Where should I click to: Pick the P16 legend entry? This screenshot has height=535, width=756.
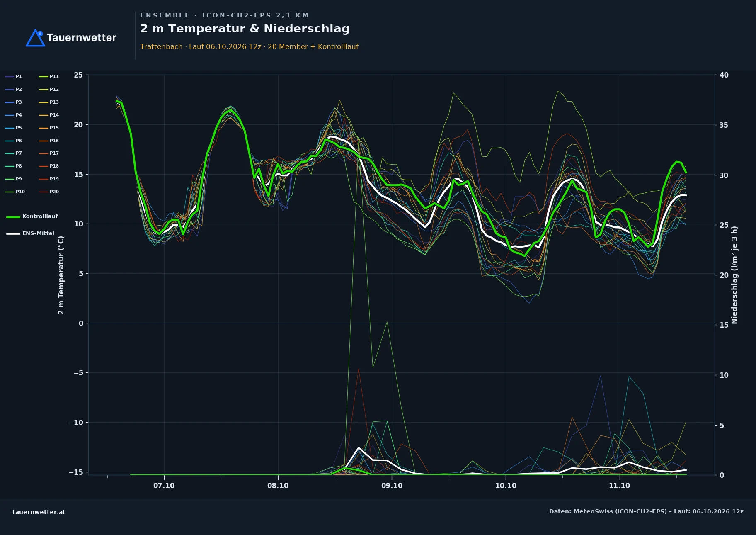click(x=49, y=141)
